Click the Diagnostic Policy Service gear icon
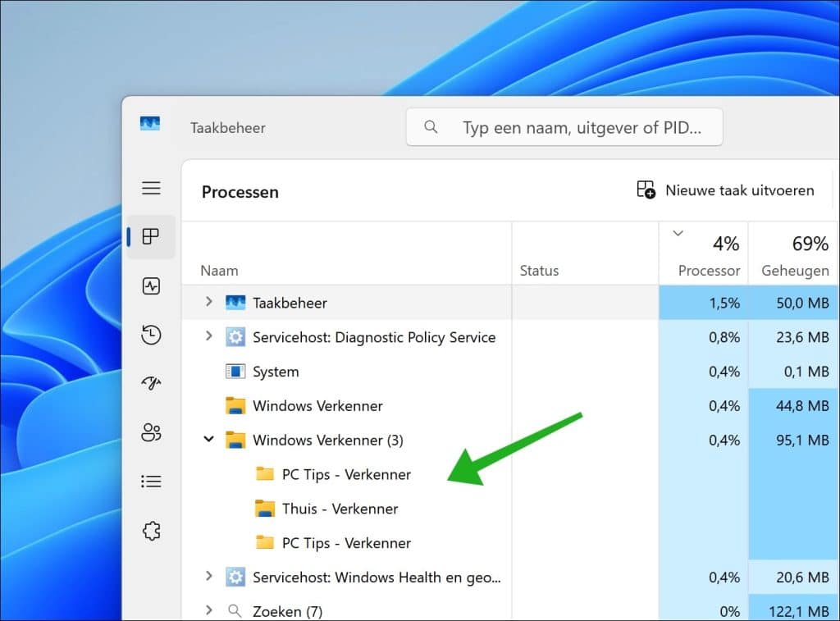This screenshot has width=840, height=621. (x=235, y=337)
